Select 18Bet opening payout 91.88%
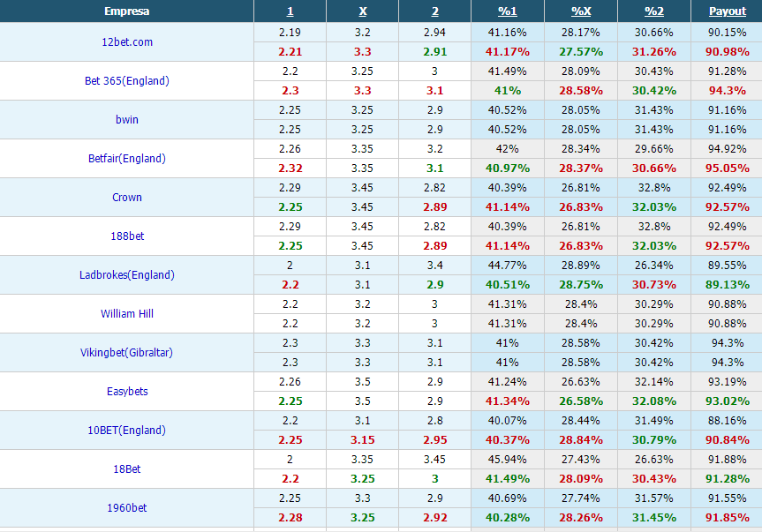The image size is (762, 532). (727, 460)
